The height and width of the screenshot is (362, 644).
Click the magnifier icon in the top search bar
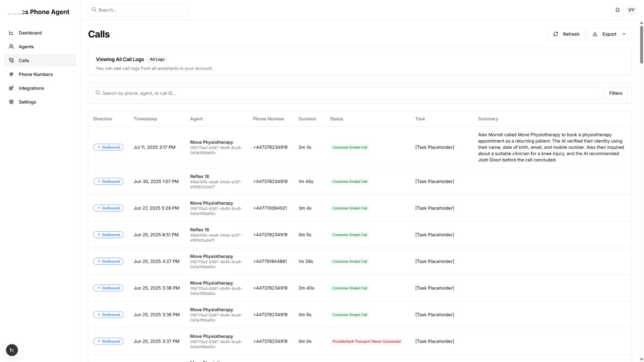point(94,10)
